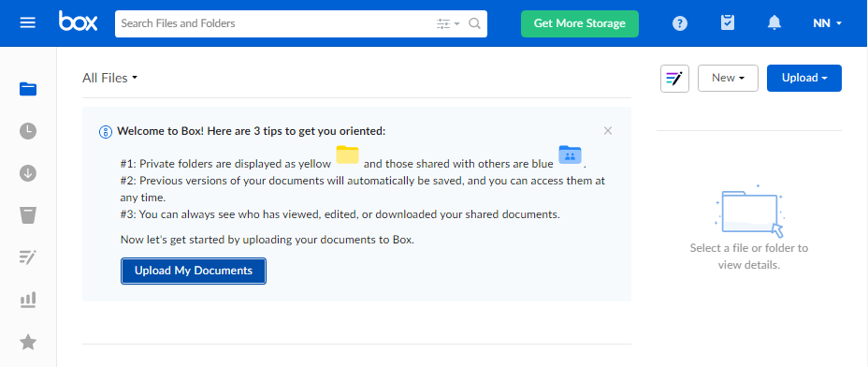Click the magnifying glass search icon
The height and width of the screenshot is (367, 868).
474,23
